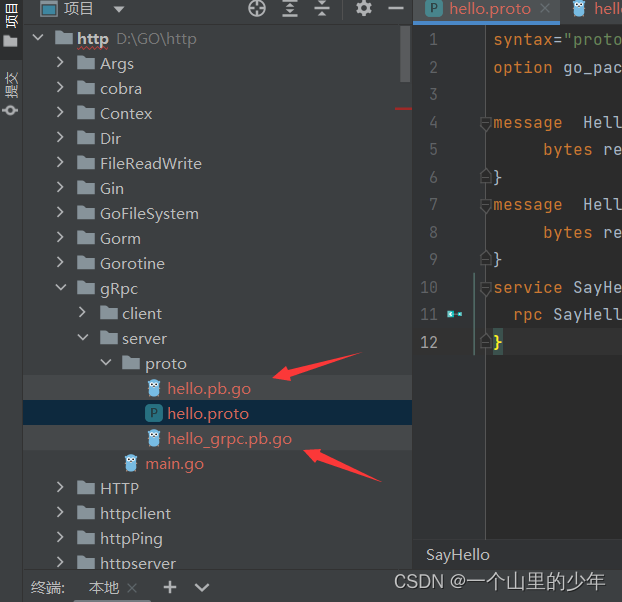Click the proto folder icon
The image size is (622, 602).
point(131,362)
